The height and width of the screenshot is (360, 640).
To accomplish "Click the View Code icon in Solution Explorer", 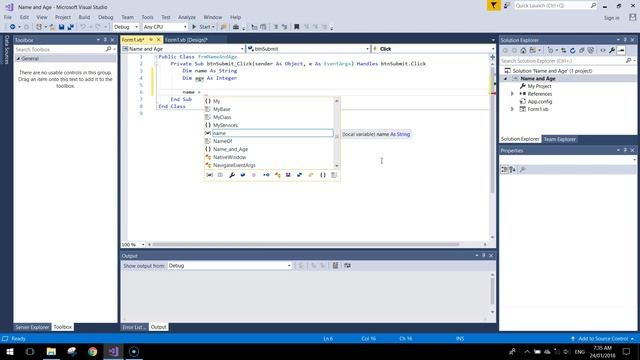I will (603, 51).
